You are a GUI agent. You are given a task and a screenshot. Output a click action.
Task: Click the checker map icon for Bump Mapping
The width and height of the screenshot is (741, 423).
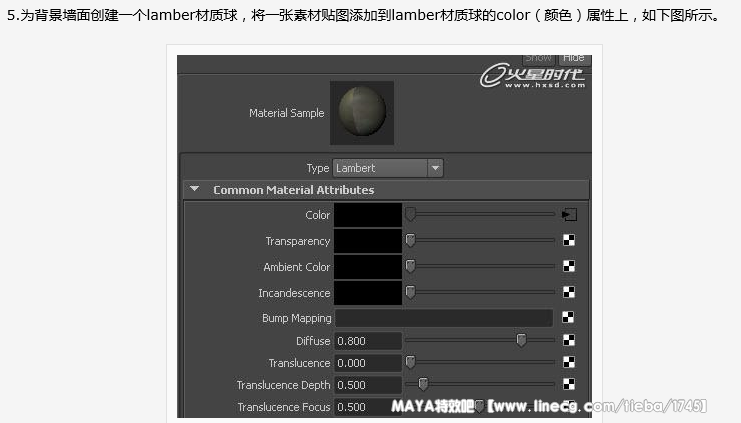tap(569, 318)
